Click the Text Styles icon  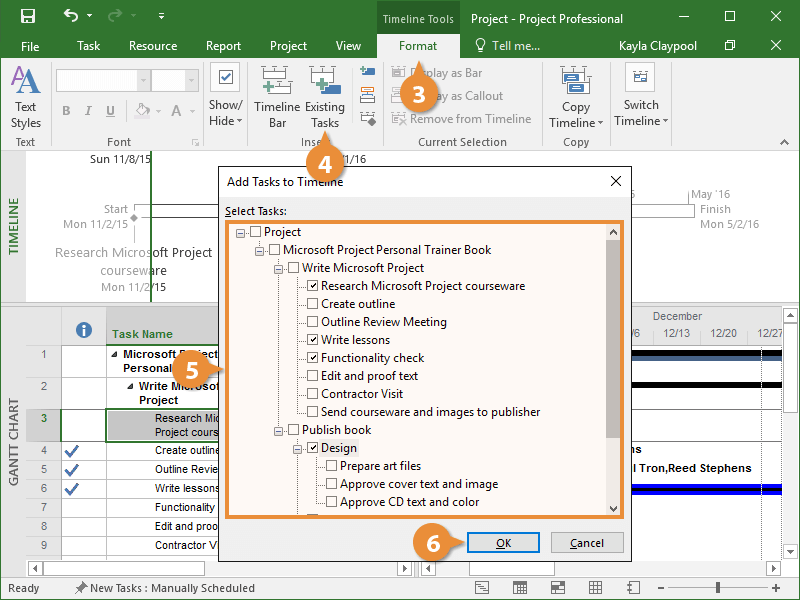point(26,82)
